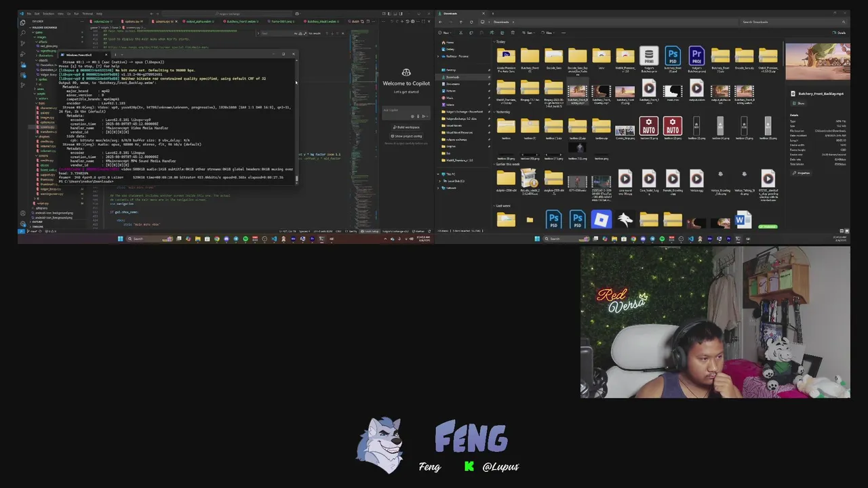
Task: Open the File menu in VS Code
Action: pyautogui.click(x=28, y=14)
